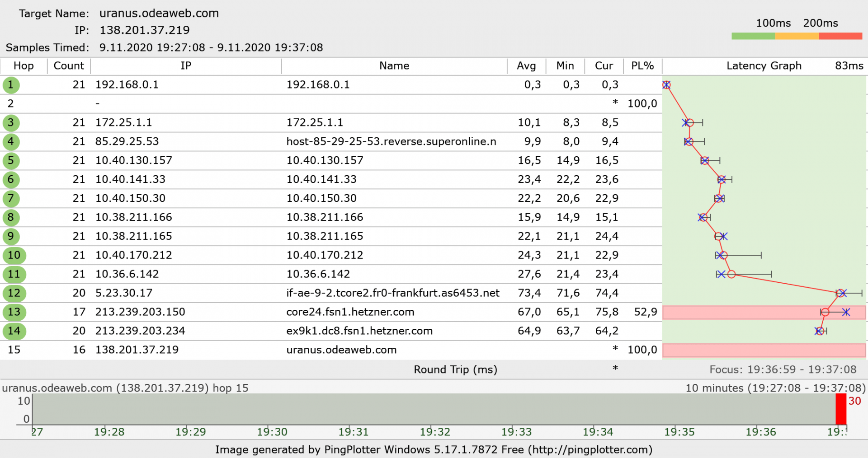
Task: Click IP cell 213.239.203.234
Action: [140, 332]
